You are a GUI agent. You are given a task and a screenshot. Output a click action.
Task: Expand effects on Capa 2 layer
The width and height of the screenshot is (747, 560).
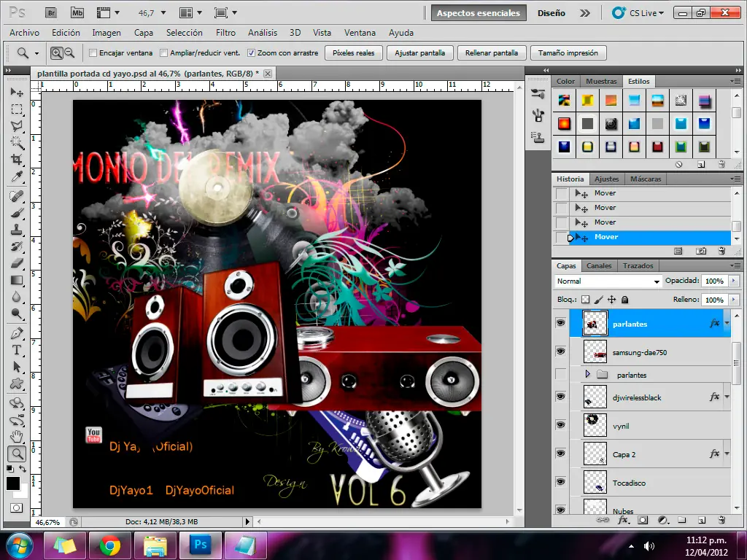(x=727, y=454)
